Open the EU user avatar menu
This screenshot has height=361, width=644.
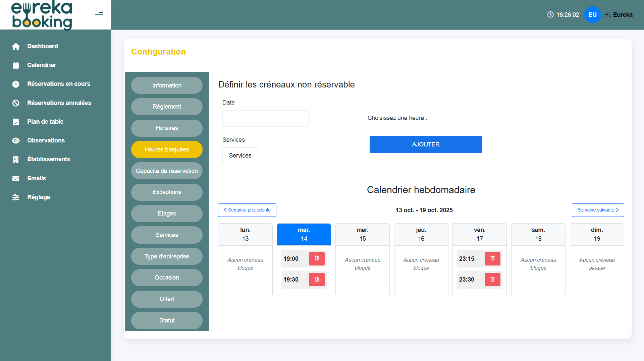tap(592, 15)
